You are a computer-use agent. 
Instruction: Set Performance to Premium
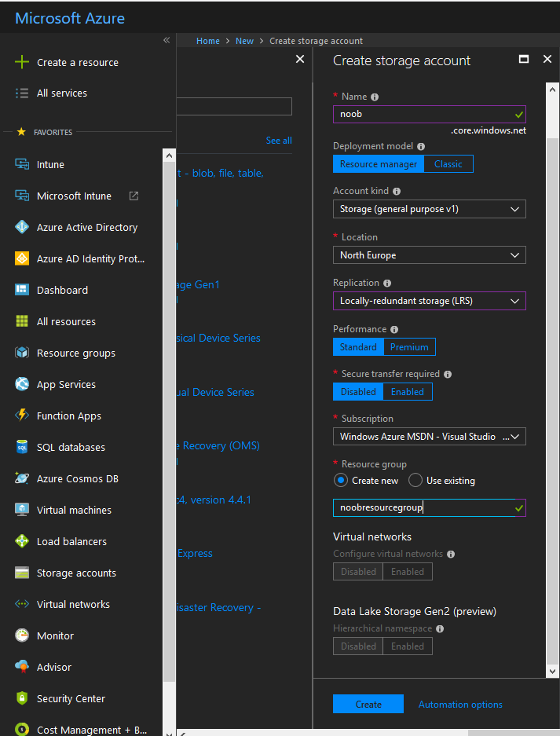(x=409, y=347)
